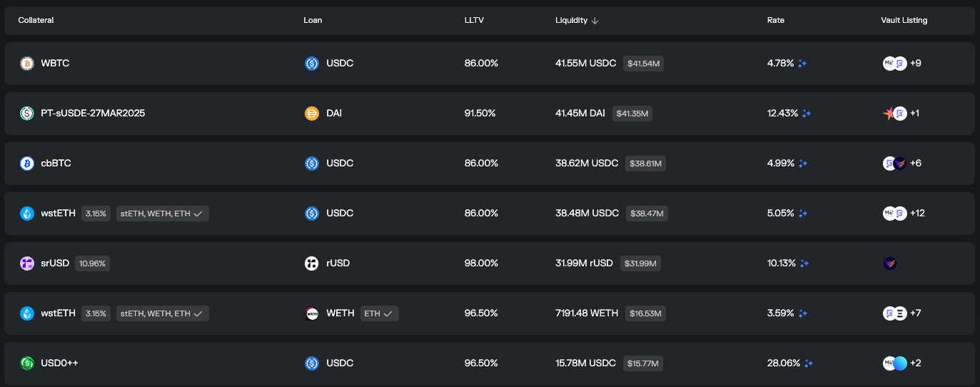
Task: Click the PT-sUSDE-27MAR2025 token icon
Action: 27,114
